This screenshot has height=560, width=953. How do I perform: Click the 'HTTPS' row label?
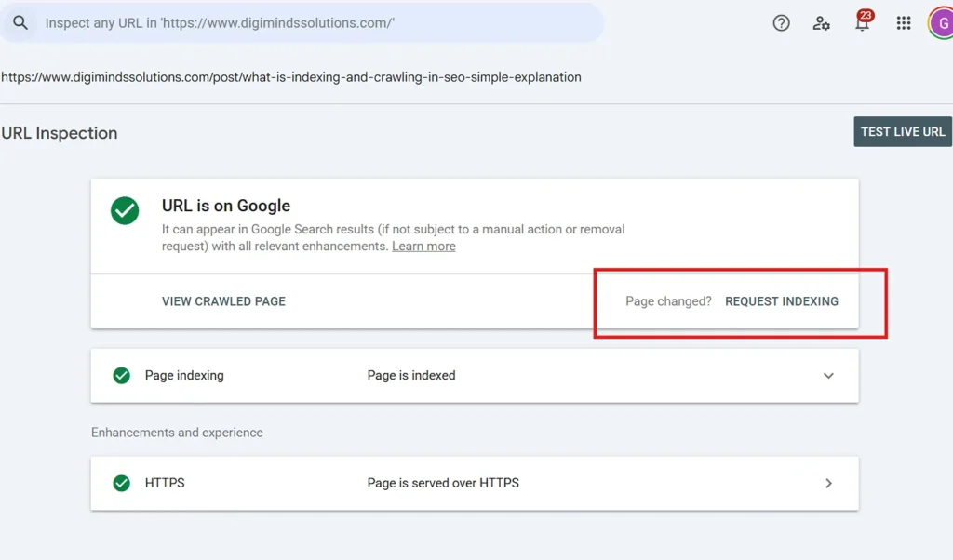tap(165, 483)
